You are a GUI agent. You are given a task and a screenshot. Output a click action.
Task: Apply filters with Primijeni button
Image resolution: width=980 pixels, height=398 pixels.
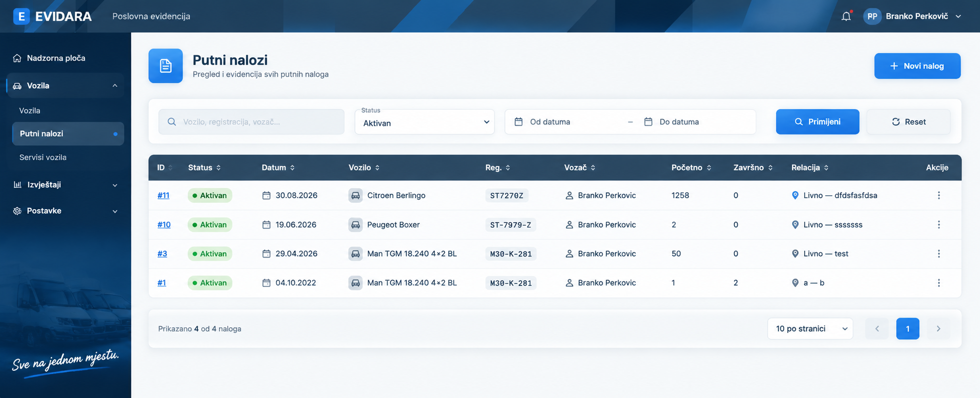(818, 122)
